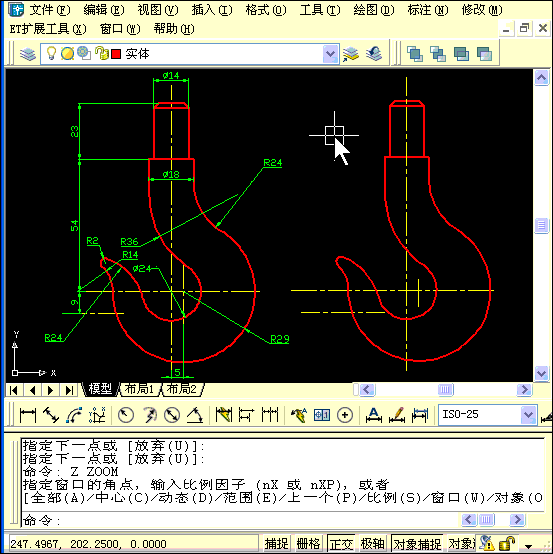Open the ET扩展工具(X) menu
This screenshot has width=553, height=554.
(48, 29)
